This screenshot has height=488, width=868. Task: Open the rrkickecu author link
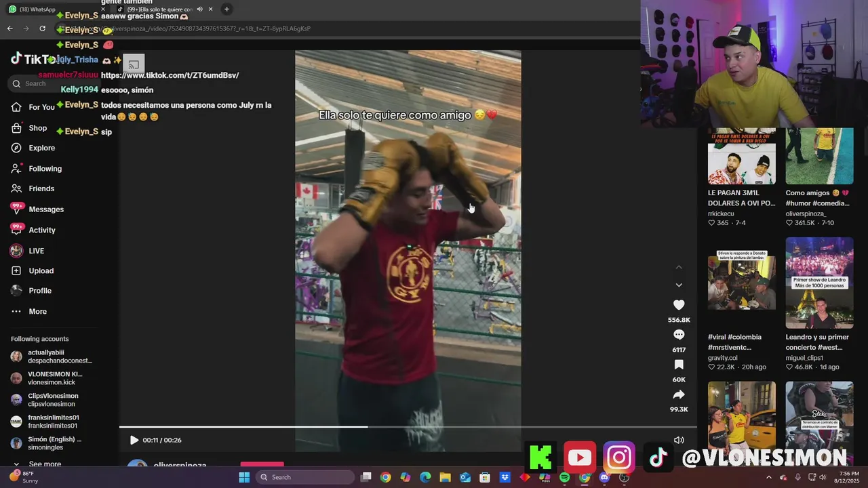[x=721, y=213]
